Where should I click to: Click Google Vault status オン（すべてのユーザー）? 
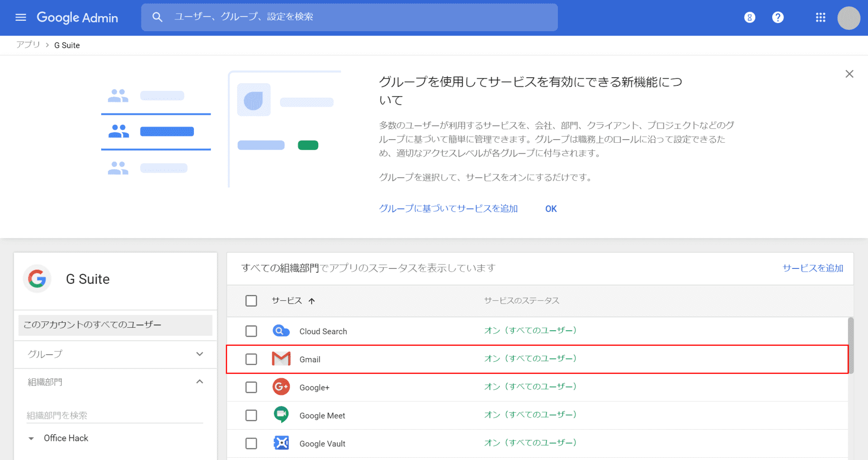pos(531,442)
